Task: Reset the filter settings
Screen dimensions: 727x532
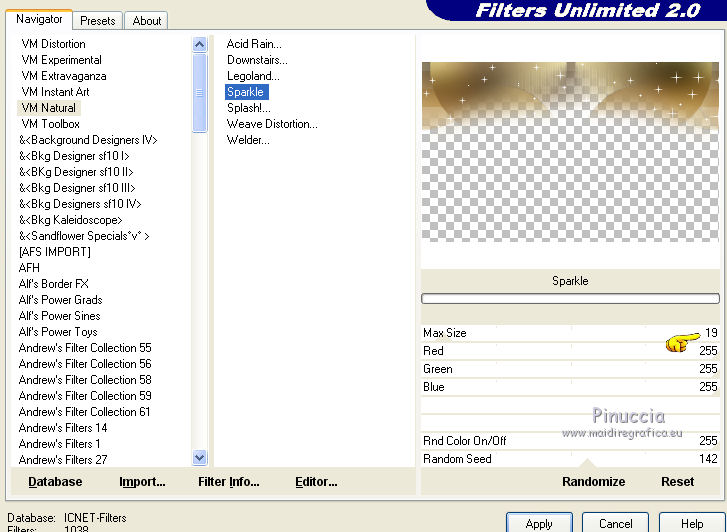Action: tap(677, 482)
